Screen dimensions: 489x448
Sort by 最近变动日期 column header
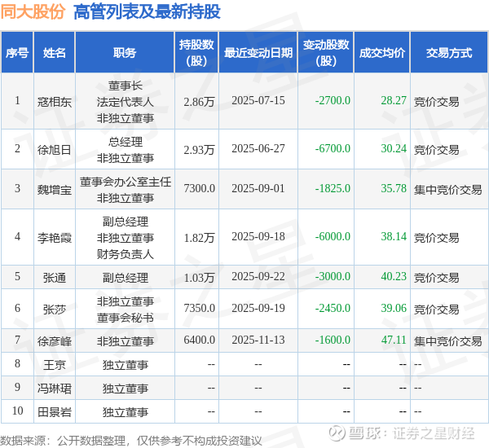click(258, 52)
